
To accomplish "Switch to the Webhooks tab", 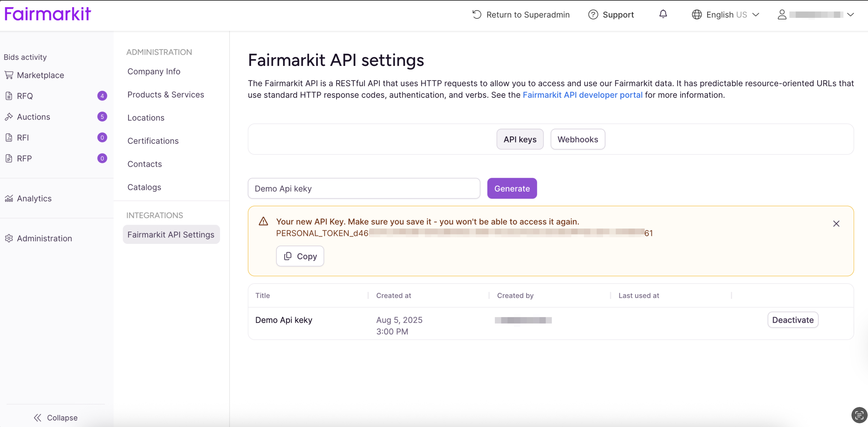I will point(578,139).
